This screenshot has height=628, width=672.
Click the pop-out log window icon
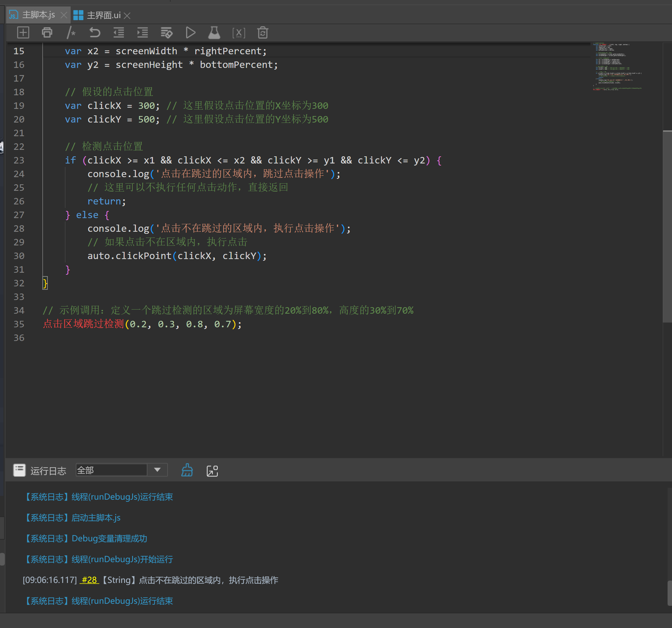(212, 471)
